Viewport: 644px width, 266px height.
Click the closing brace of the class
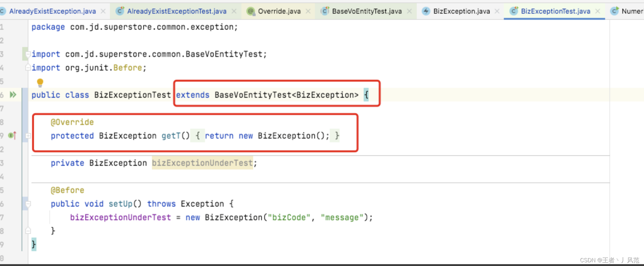click(x=34, y=245)
